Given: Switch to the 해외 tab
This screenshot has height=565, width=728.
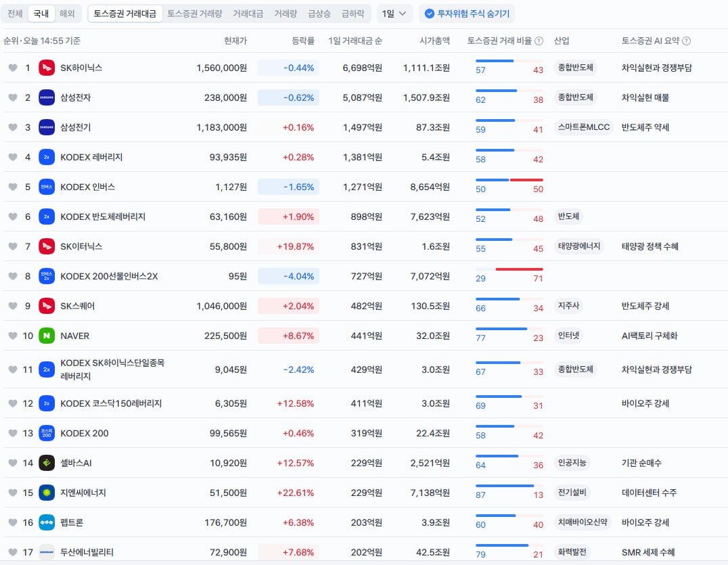Looking at the screenshot, I should [x=67, y=14].
